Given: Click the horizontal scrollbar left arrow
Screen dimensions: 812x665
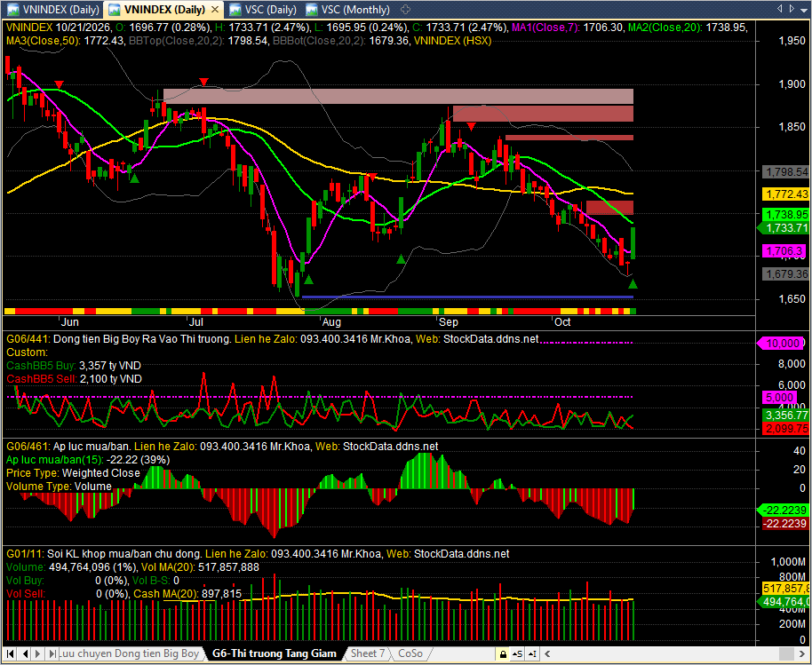Looking at the screenshot, I should 548,654.
